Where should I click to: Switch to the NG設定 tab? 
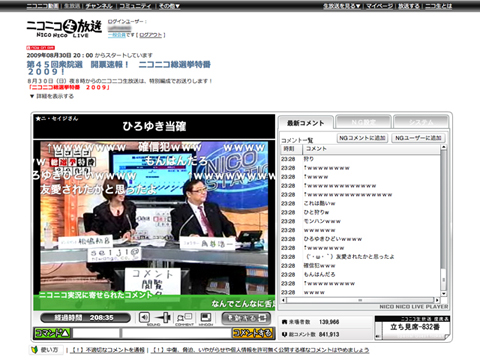[363, 122]
